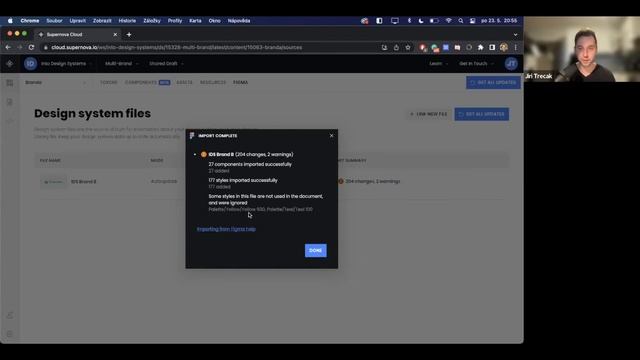Open the Záložky menu
640x360 pixels.
152,20
